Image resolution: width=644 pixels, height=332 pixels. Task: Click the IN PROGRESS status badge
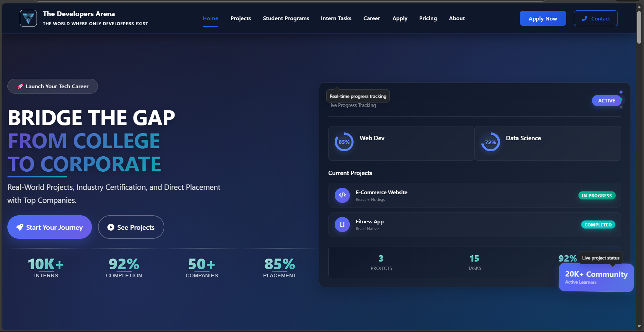click(x=596, y=196)
